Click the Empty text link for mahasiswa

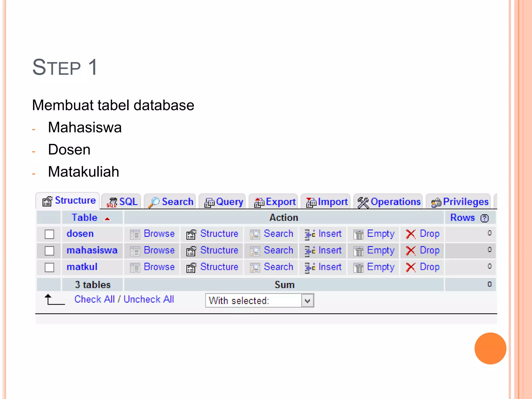381,251
